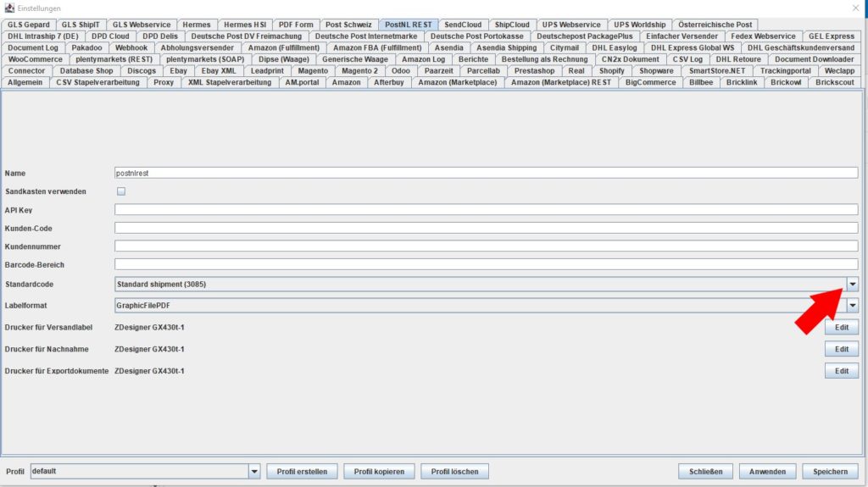Open the Shopify tab

click(611, 71)
